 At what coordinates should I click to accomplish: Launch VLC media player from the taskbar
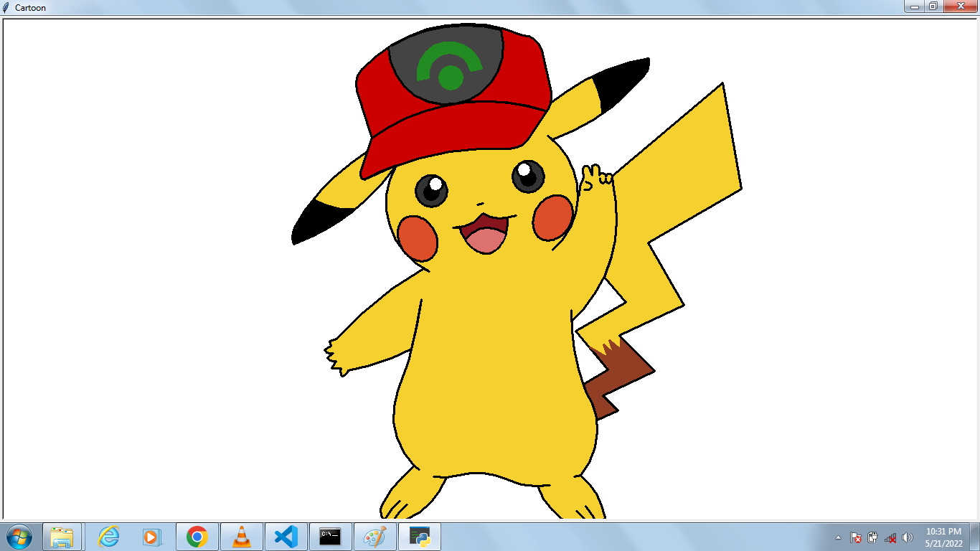(x=242, y=536)
